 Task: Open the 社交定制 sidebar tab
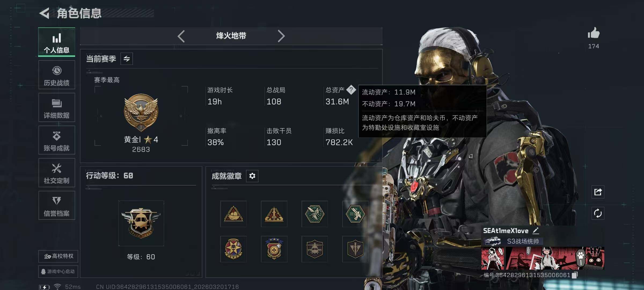(x=57, y=173)
